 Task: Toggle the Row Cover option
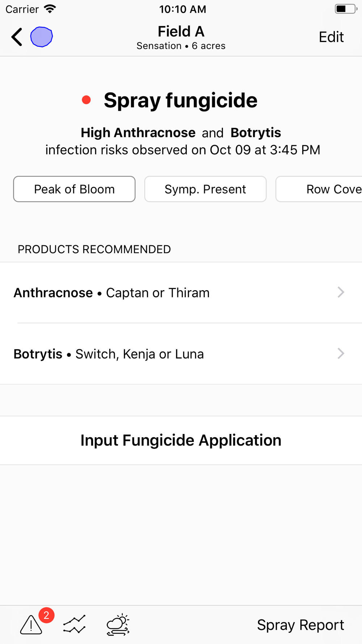coord(319,189)
